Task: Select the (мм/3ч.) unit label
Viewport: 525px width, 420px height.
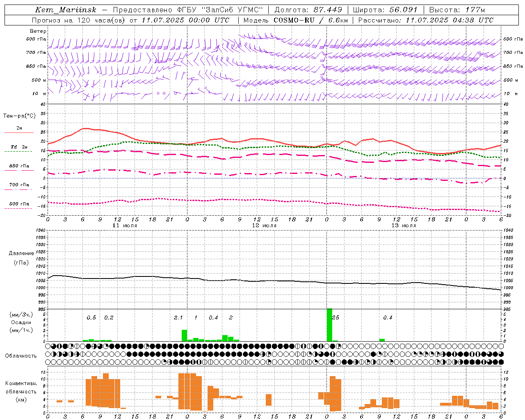Action: tap(21, 315)
